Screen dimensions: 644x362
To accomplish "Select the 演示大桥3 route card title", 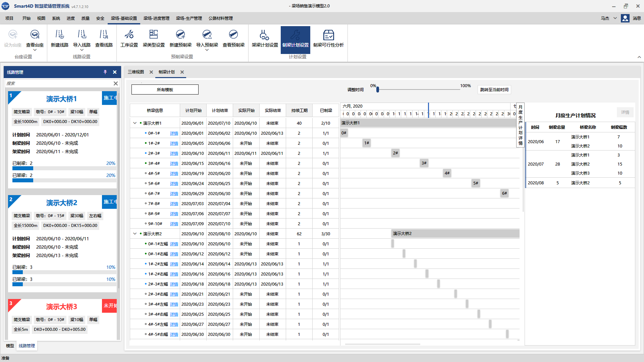I will (61, 307).
